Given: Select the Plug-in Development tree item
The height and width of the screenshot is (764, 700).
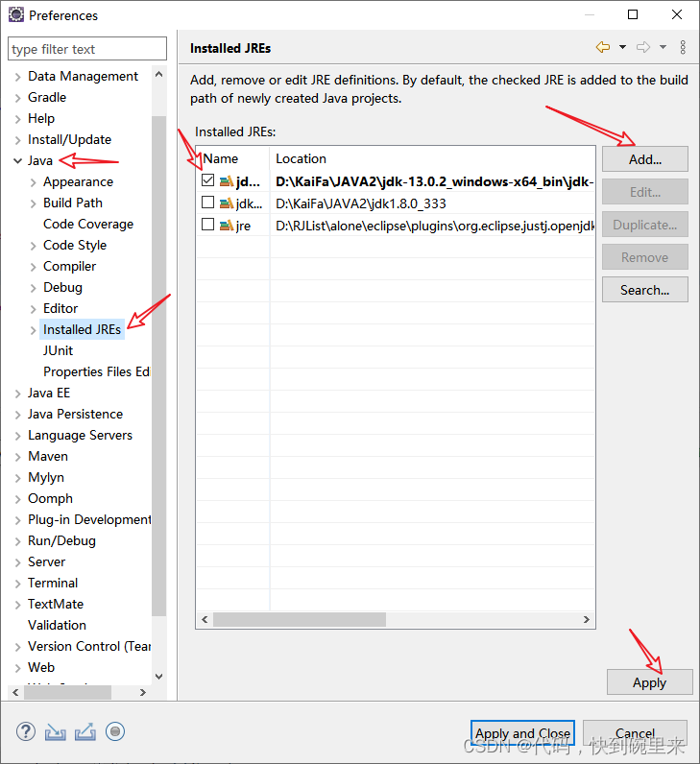Looking at the screenshot, I should [x=89, y=520].
